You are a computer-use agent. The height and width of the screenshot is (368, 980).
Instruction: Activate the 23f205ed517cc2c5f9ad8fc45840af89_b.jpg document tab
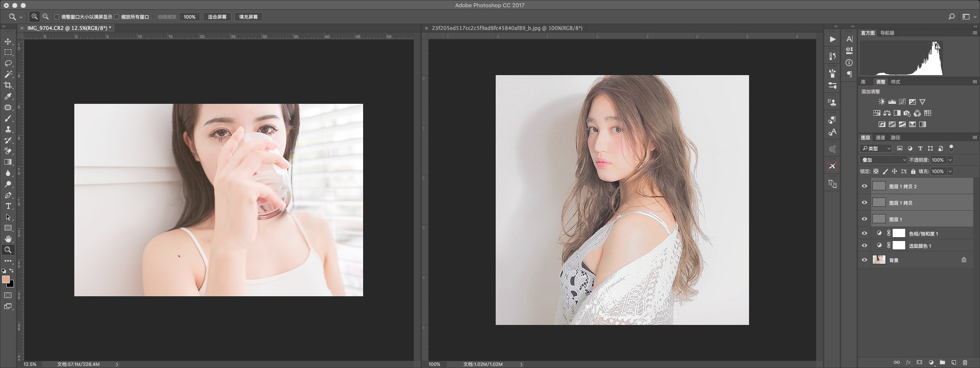[507, 28]
